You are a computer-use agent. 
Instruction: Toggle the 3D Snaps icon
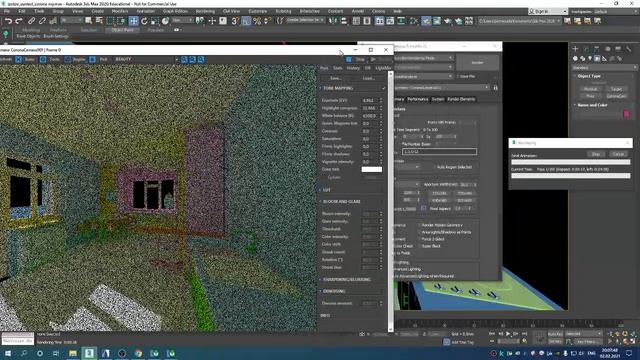235,21
